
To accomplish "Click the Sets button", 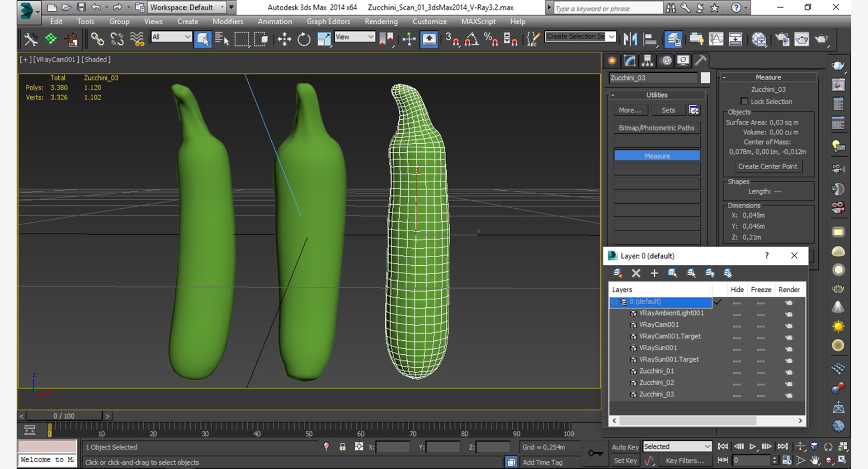I will point(668,110).
